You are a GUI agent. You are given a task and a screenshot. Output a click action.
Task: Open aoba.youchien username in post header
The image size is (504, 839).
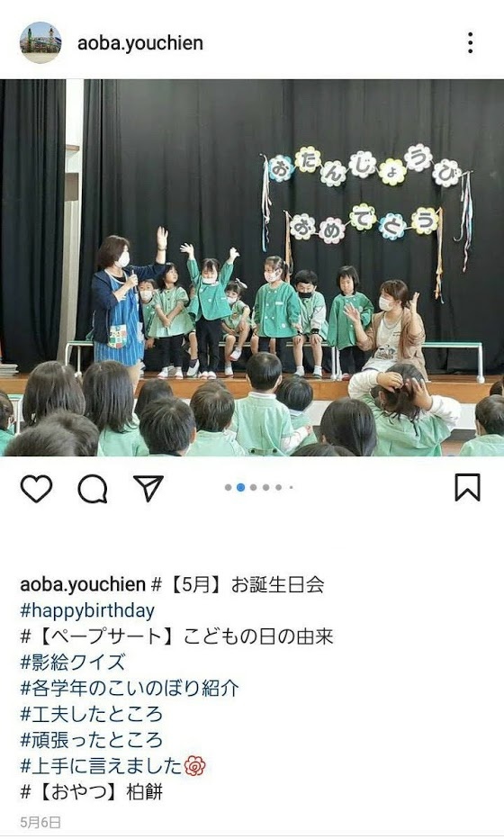(140, 43)
